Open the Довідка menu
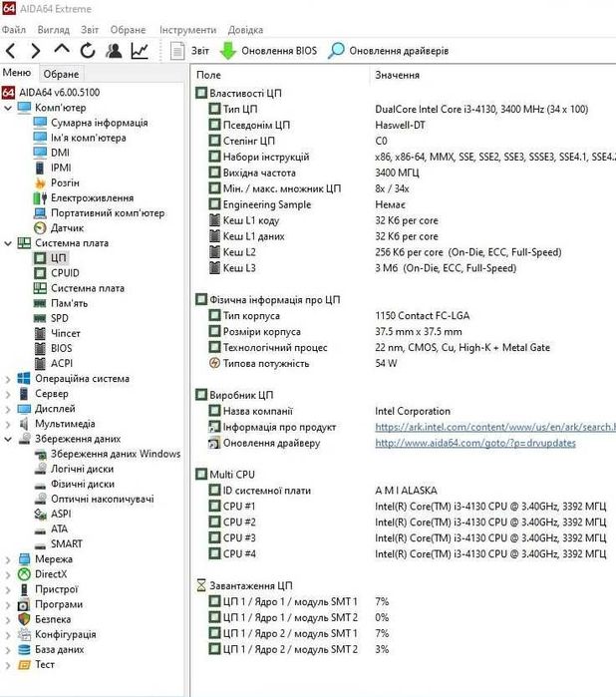 [x=245, y=30]
